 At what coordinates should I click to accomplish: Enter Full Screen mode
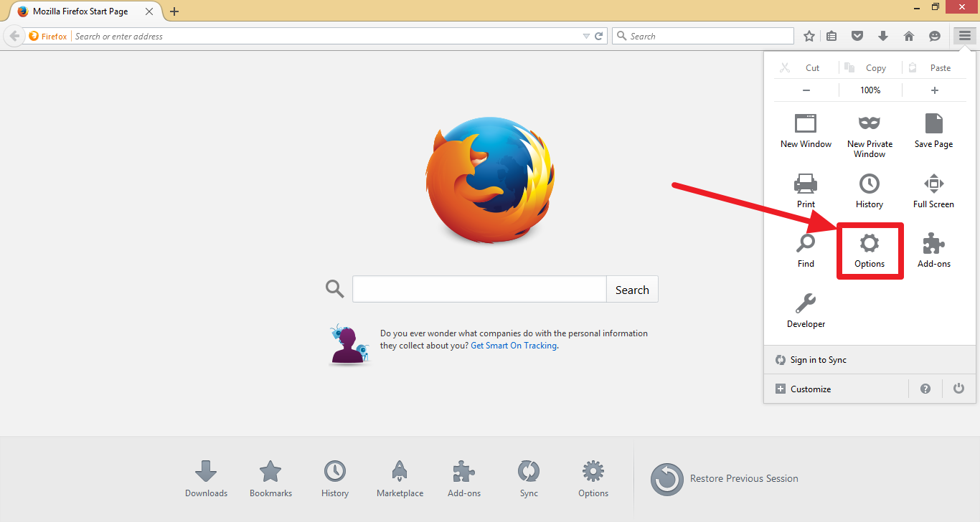coord(933,191)
